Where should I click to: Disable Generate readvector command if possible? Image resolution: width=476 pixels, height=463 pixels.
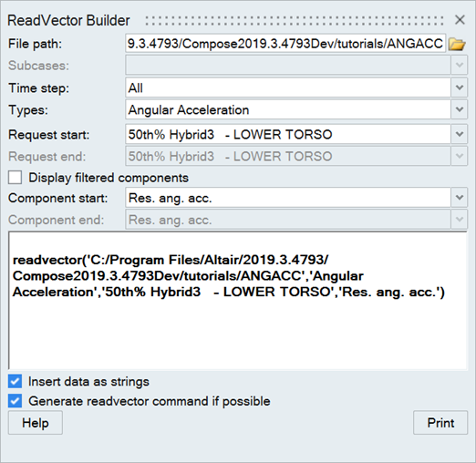coord(15,401)
